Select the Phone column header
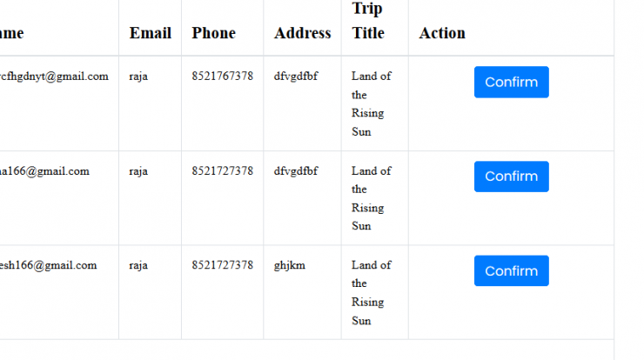 pos(213,33)
